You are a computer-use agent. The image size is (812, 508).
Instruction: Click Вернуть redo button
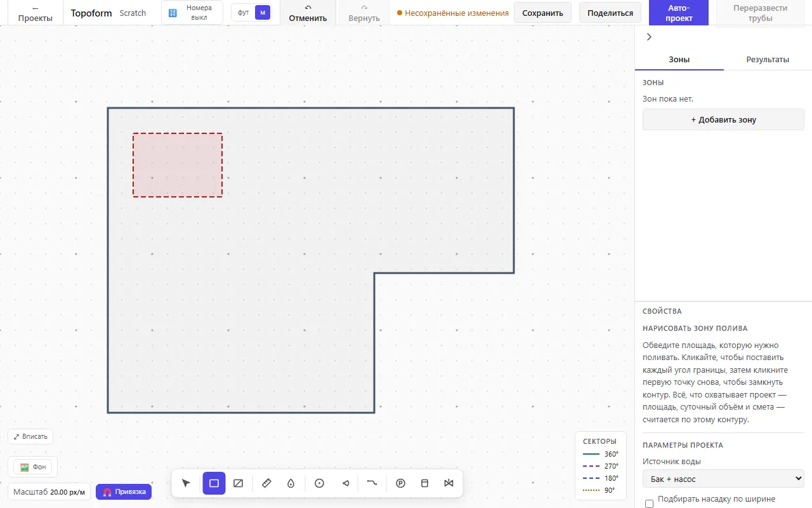point(364,13)
